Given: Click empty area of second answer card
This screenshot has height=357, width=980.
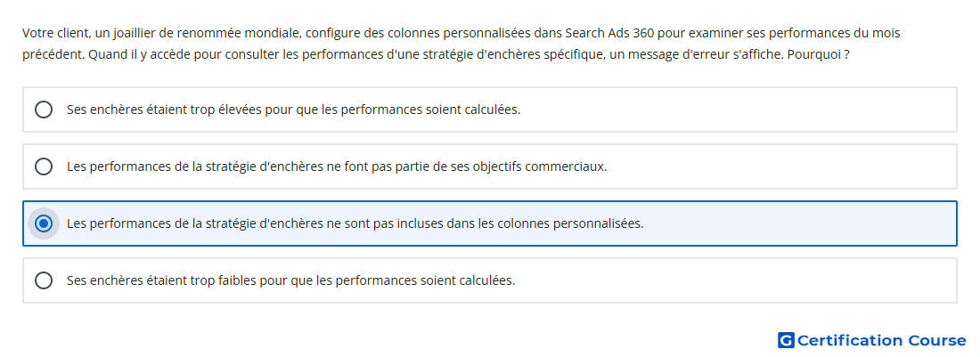Looking at the screenshot, I should (x=781, y=166).
